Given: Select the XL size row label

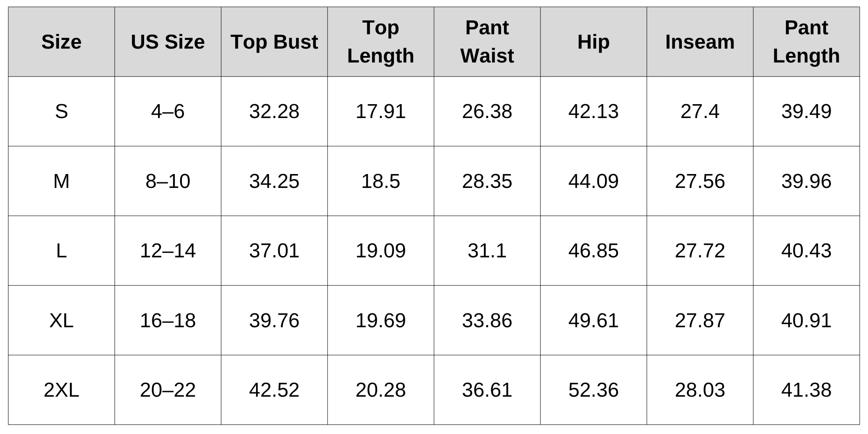Looking at the screenshot, I should pos(61,320).
